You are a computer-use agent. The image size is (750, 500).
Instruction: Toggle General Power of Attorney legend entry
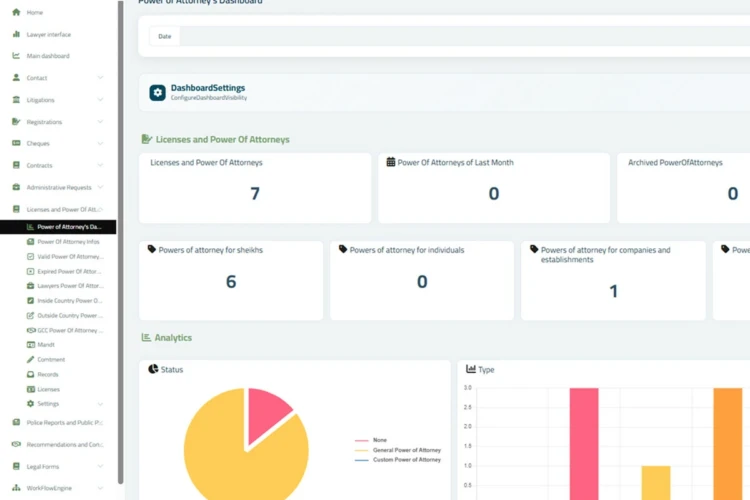[398, 450]
